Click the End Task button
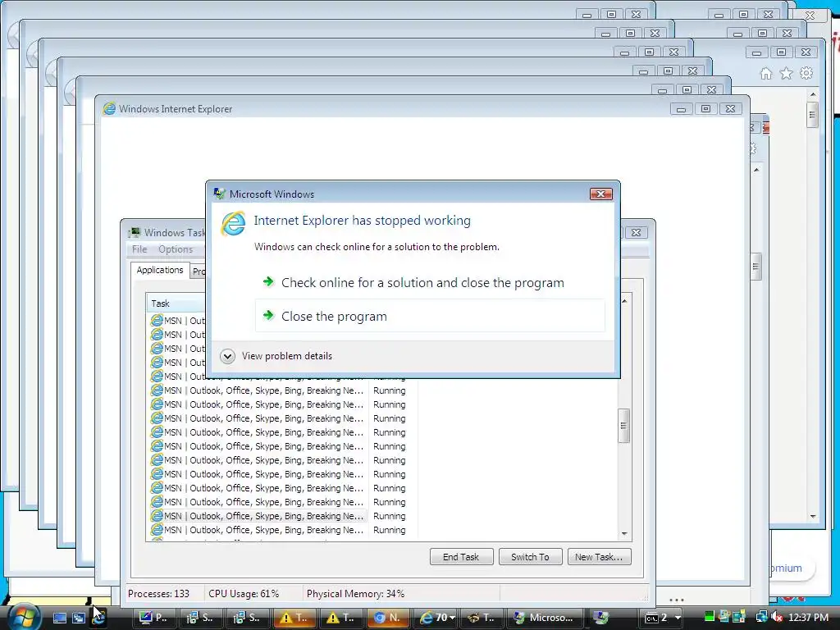The height and width of the screenshot is (630, 840). tap(461, 557)
